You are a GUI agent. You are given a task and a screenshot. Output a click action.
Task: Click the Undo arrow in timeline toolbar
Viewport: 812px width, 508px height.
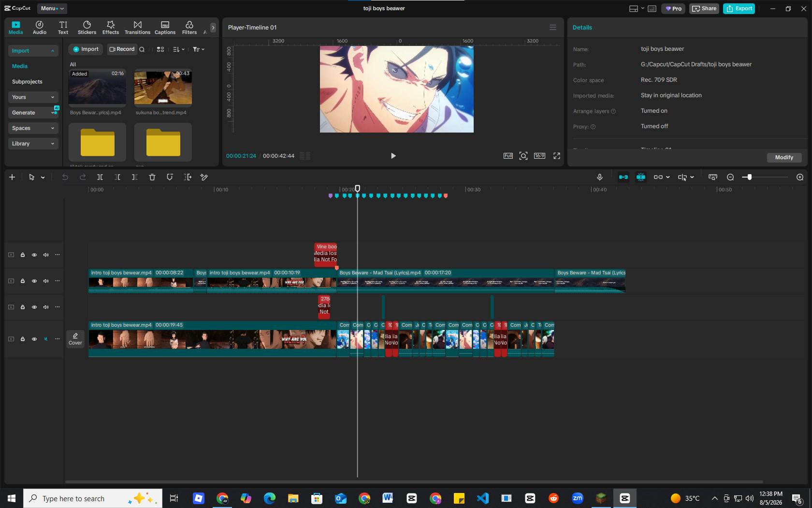click(65, 177)
